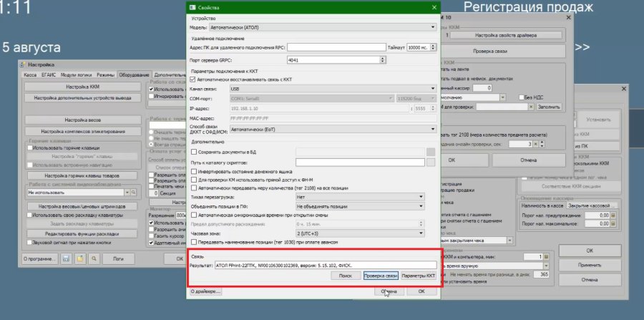Screen dimensions: 644x320
Task: Click the folder icon beside the diskette in Настройка
Action: pos(80,259)
